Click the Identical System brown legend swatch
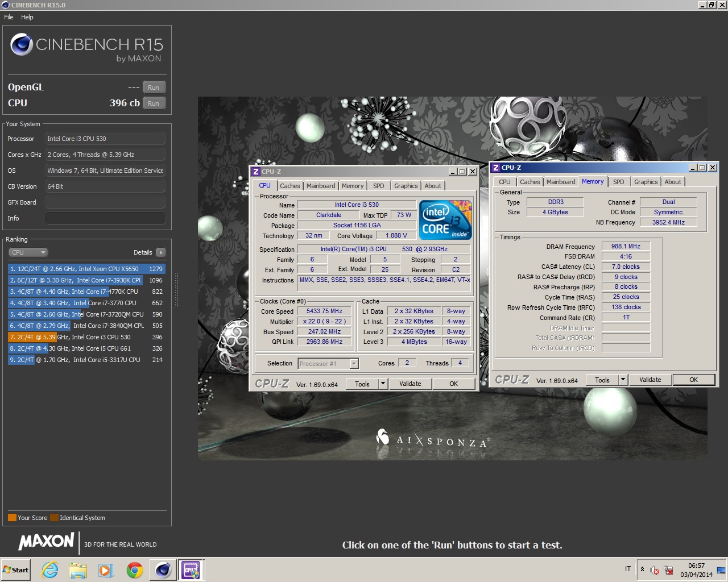 click(x=54, y=518)
